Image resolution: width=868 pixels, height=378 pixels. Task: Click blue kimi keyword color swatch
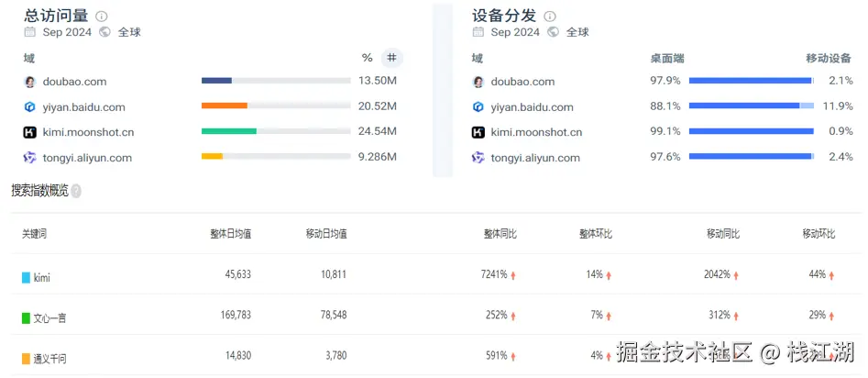[x=26, y=278]
